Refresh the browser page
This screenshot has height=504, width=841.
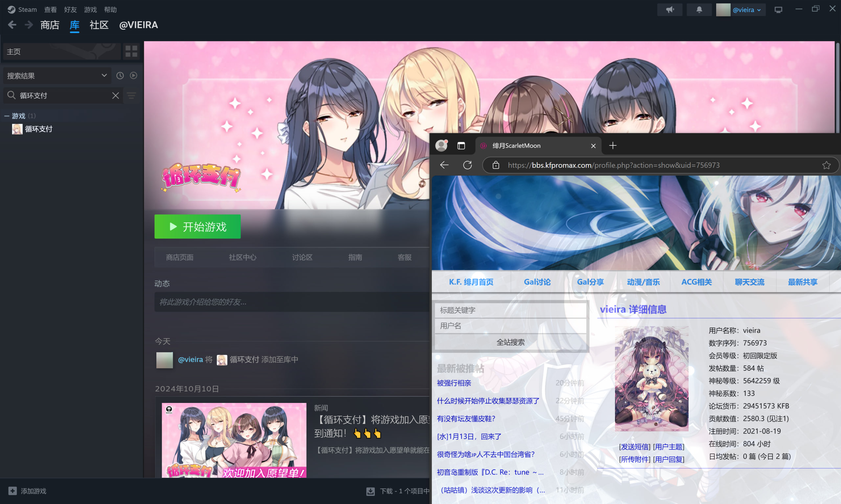click(467, 165)
